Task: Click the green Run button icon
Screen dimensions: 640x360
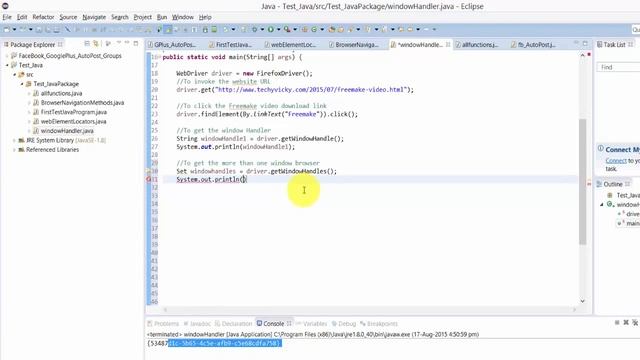Action: (x=270, y=29)
